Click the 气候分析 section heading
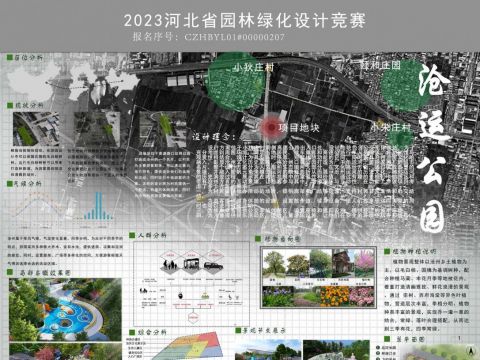The width and height of the screenshot is (480, 360). [x=27, y=184]
